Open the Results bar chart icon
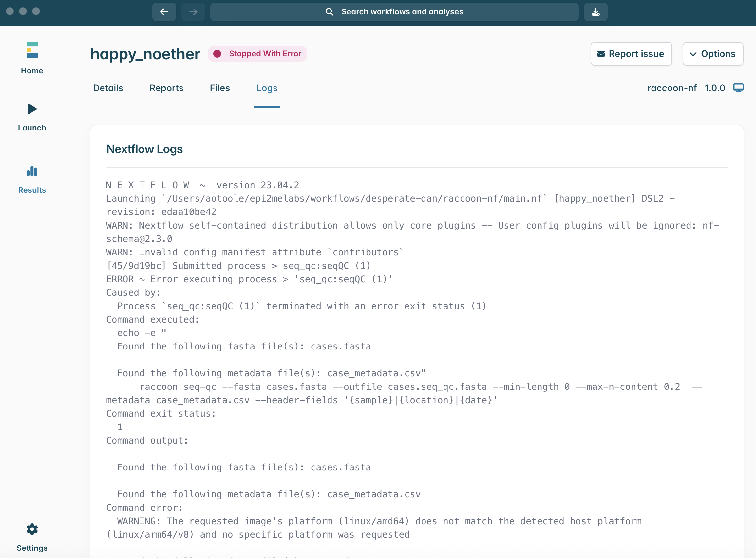 coord(32,171)
